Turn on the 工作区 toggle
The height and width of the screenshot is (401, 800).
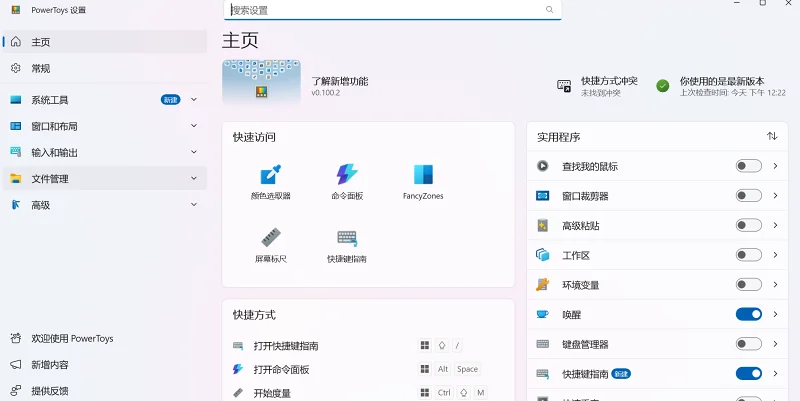click(x=748, y=255)
